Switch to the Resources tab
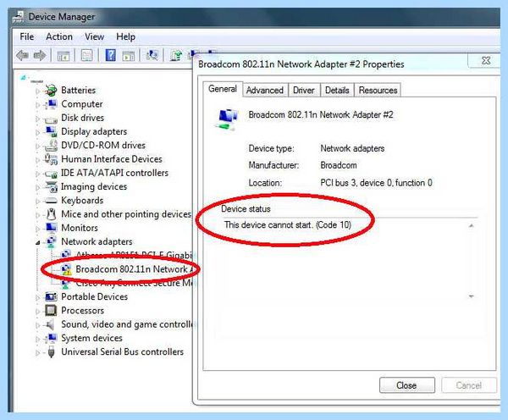This screenshot has height=420, width=508. click(378, 90)
